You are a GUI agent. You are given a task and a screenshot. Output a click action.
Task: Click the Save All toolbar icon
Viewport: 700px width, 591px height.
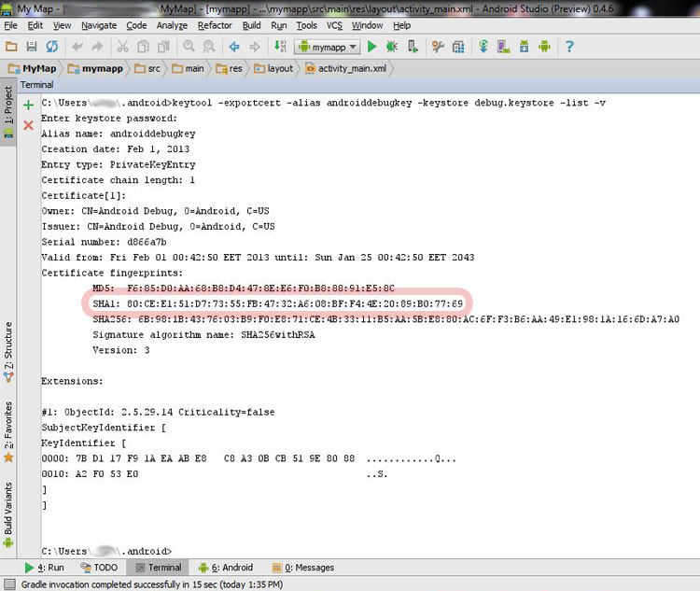(32, 47)
